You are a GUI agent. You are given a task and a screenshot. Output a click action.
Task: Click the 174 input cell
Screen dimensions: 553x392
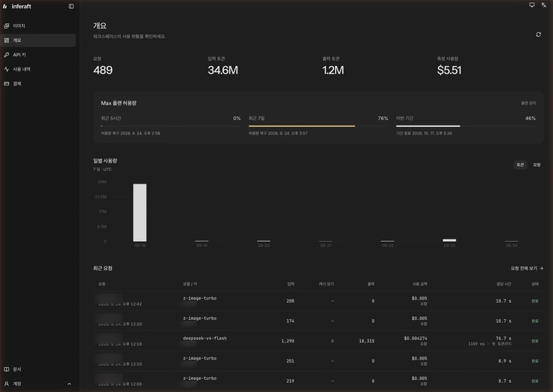[290, 321]
